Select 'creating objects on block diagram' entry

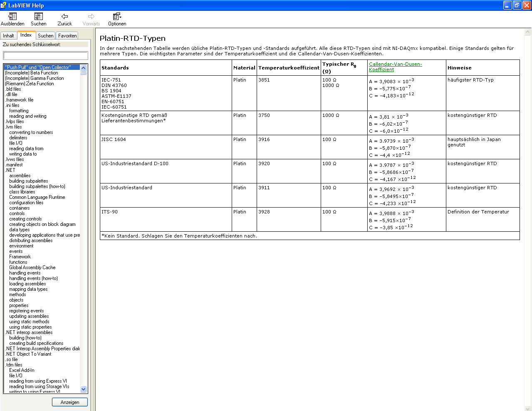click(42, 224)
